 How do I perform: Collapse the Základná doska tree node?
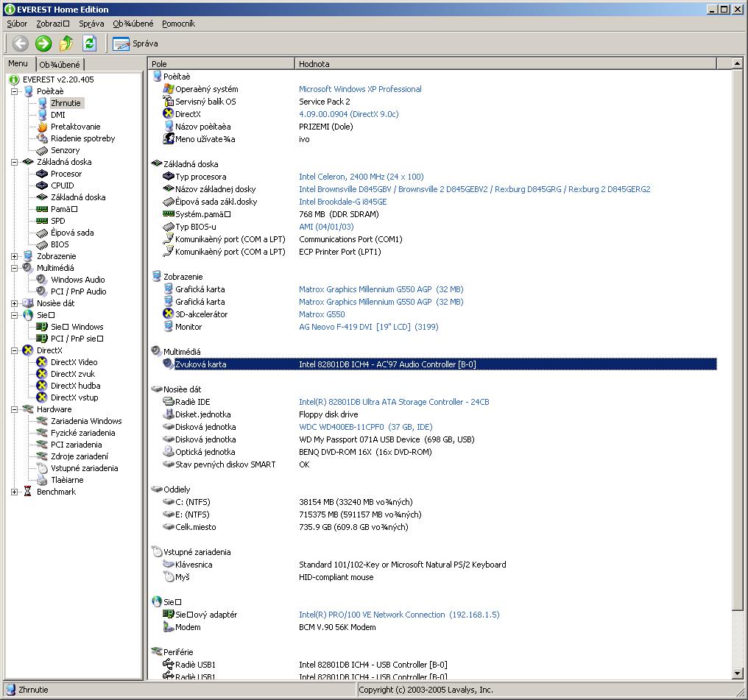click(15, 162)
